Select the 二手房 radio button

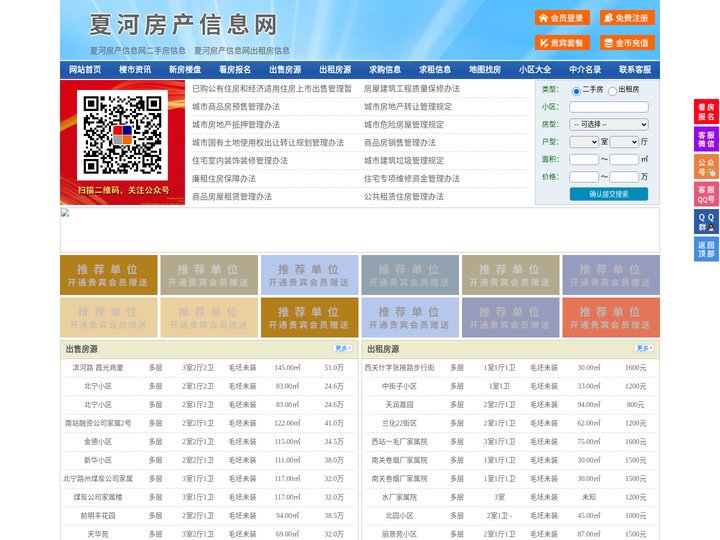(576, 91)
